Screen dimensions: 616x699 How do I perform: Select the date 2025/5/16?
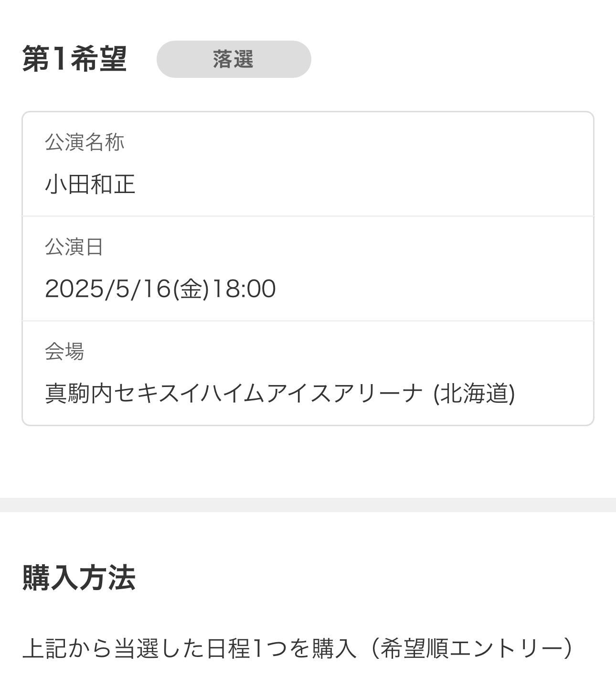[x=108, y=289]
